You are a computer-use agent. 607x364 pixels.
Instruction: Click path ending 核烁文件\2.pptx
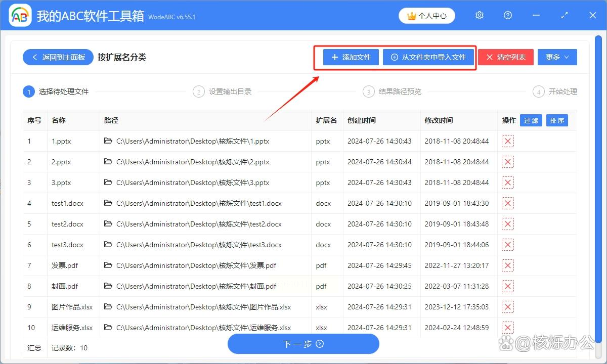point(193,162)
